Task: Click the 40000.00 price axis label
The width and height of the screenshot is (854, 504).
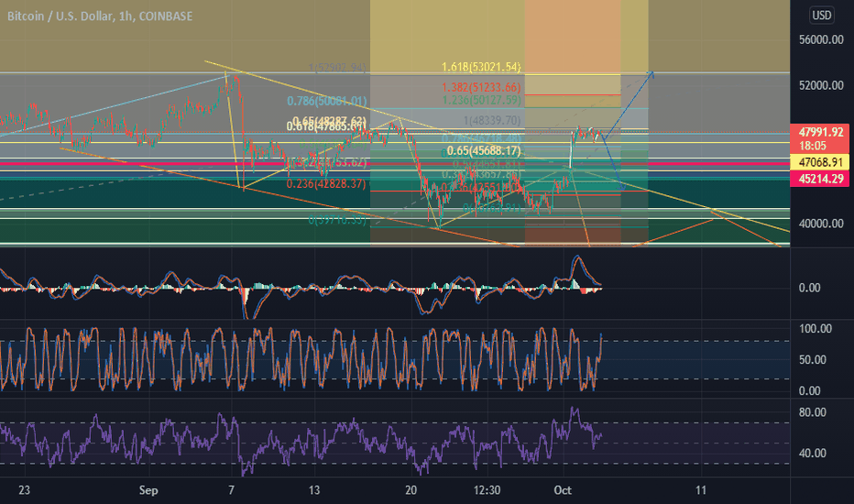Action: pos(821,224)
